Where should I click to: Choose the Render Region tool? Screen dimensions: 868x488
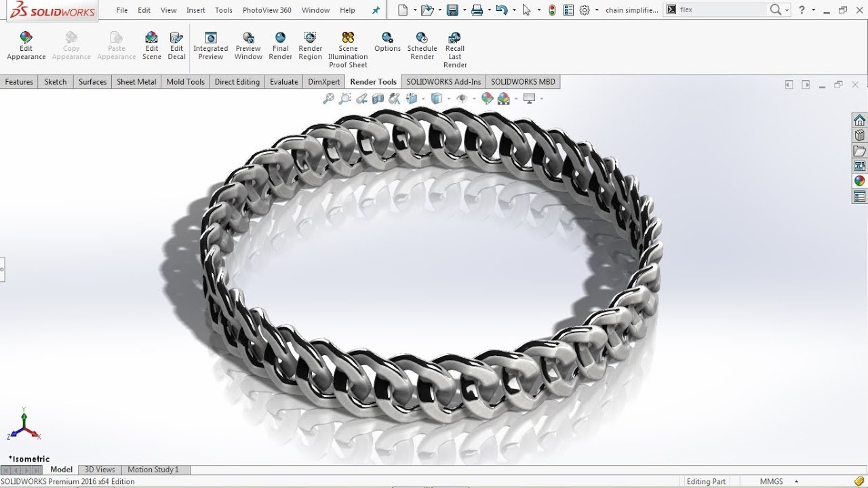point(310,45)
